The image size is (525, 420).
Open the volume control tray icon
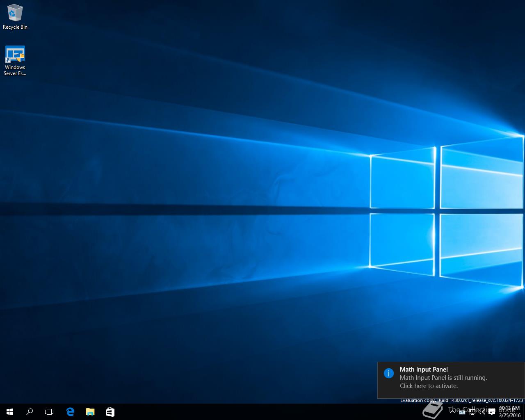[x=482, y=412]
